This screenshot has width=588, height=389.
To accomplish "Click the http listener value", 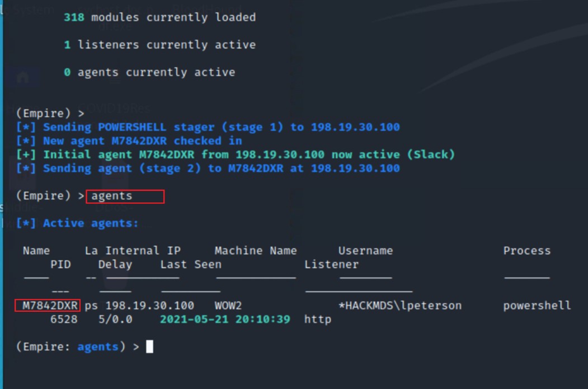I will pyautogui.click(x=318, y=319).
